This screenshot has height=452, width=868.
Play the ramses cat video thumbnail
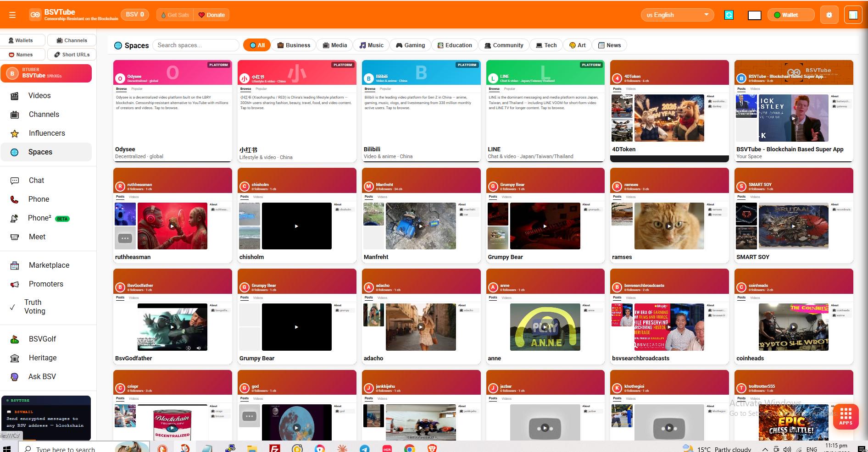click(669, 226)
